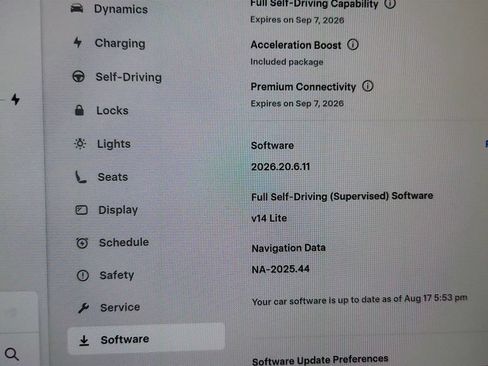Tap software version 2026.20.6.11

pos(280,167)
